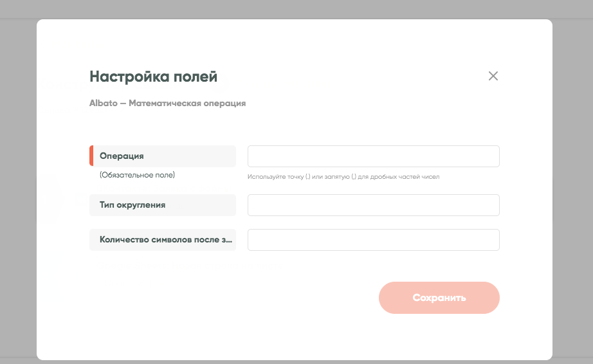Select the Количество символов после запятой field
The height and width of the screenshot is (364, 593).
373,240
